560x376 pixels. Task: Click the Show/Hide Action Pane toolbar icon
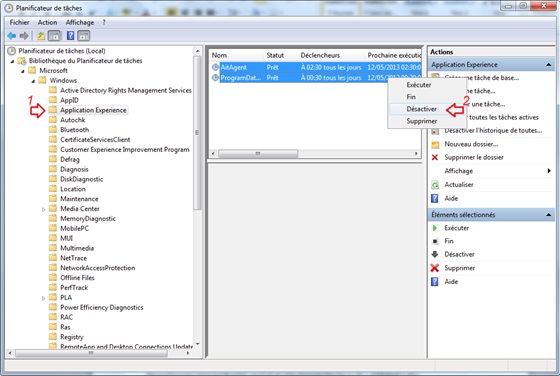tap(84, 35)
